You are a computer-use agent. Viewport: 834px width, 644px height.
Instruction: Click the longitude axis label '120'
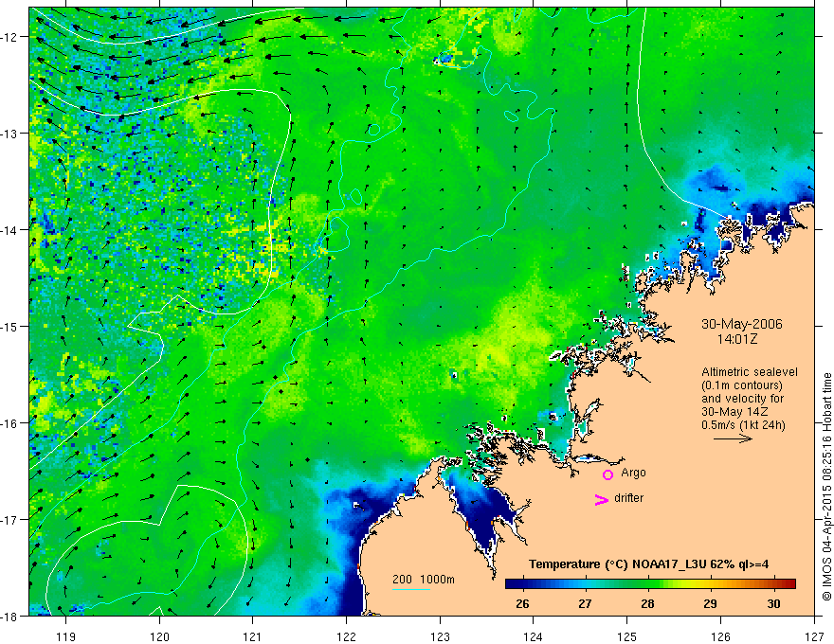[x=159, y=636]
